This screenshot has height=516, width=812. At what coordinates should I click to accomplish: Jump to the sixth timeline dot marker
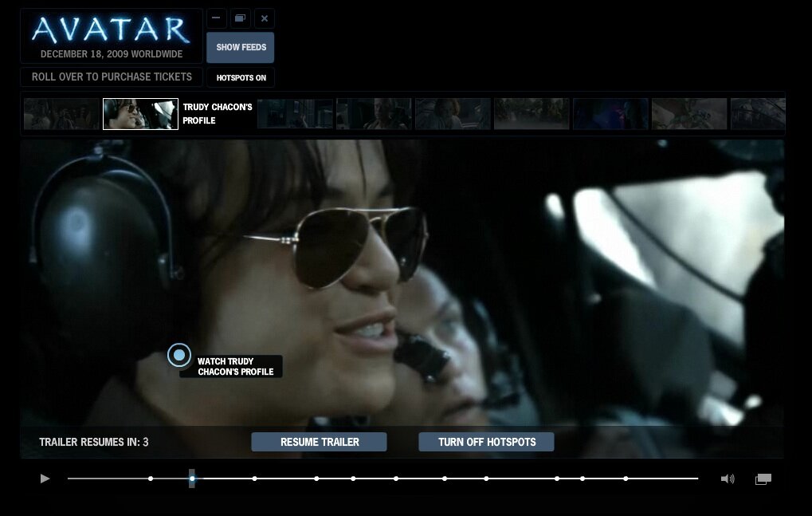(396, 479)
